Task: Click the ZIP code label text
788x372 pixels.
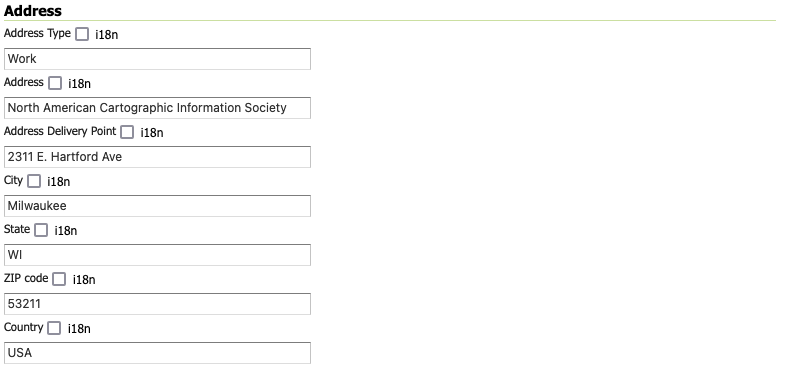Action: pyautogui.click(x=26, y=278)
